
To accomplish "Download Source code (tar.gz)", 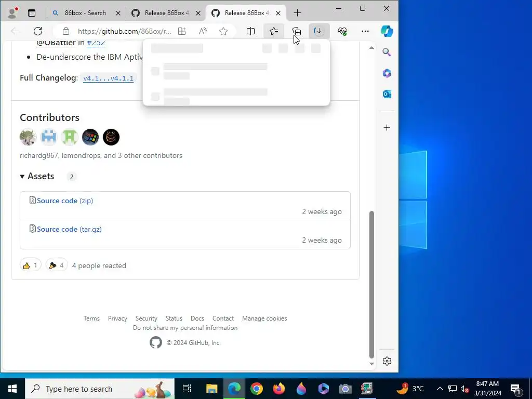I will pyautogui.click(x=69, y=229).
